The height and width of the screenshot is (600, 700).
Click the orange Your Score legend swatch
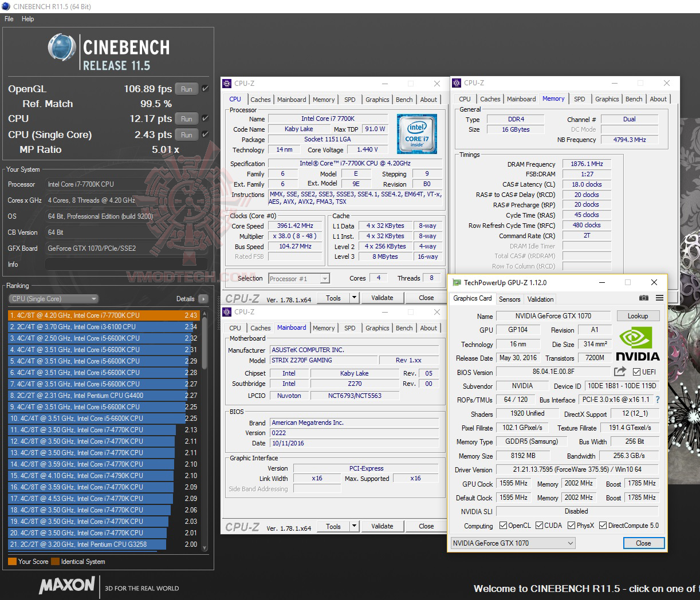click(x=12, y=562)
